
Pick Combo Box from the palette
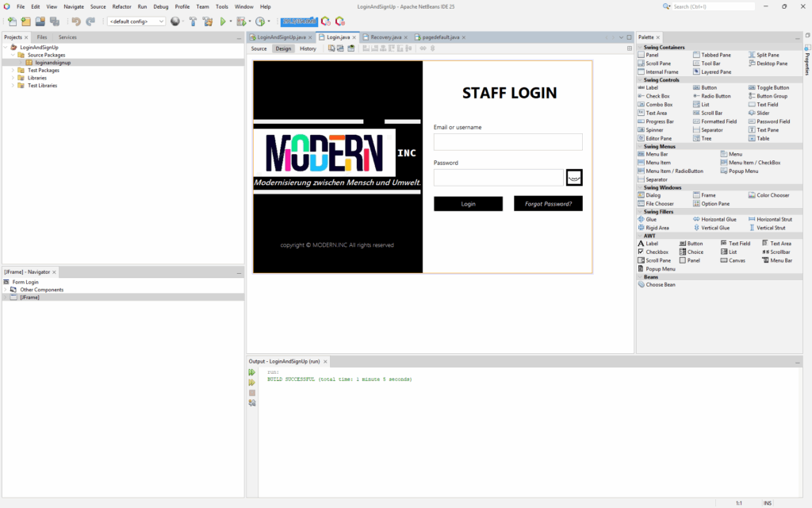point(655,104)
